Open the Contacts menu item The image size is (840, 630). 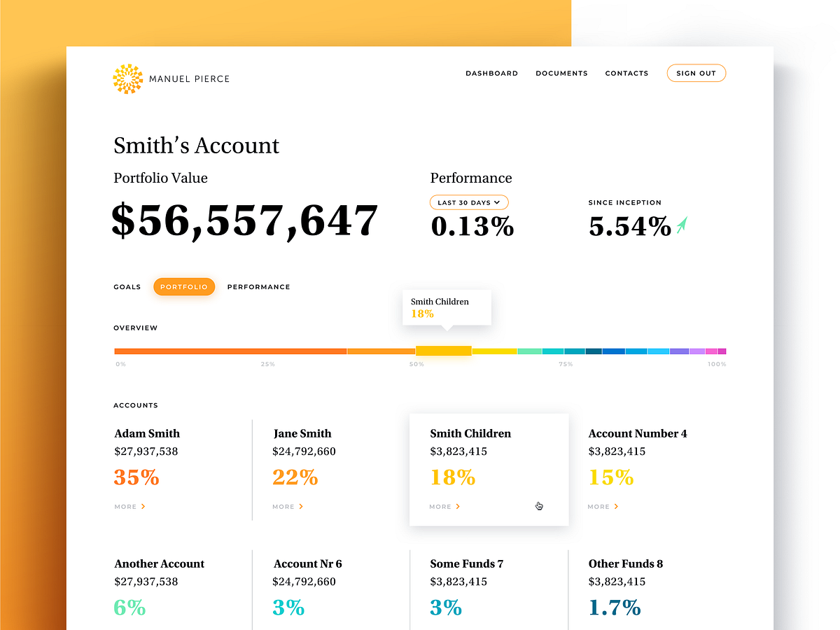point(626,73)
